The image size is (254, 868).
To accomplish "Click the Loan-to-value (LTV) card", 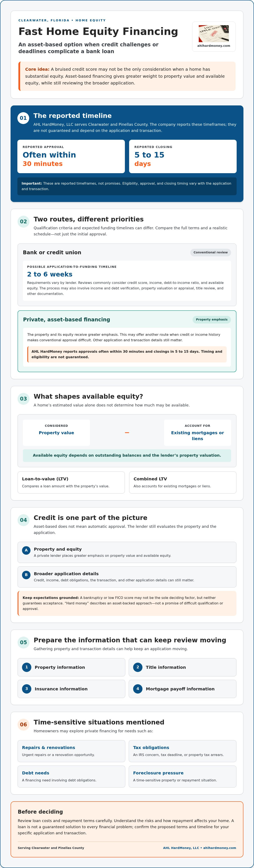I will (x=71, y=482).
